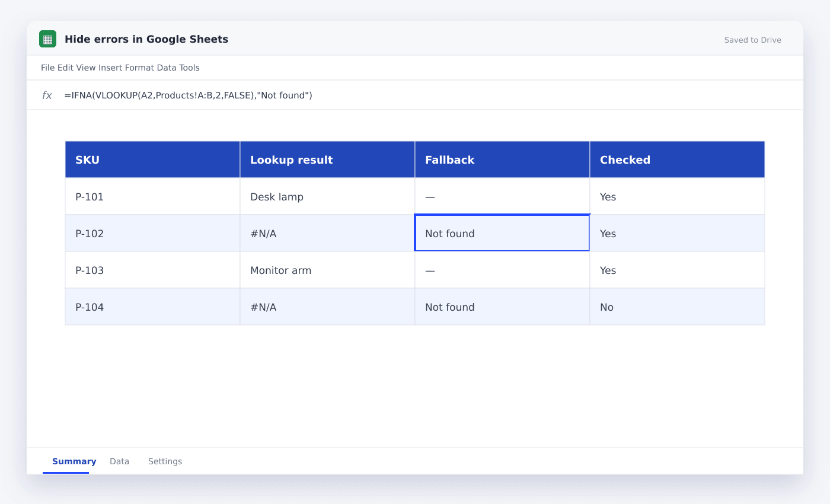The image size is (830, 504).
Task: Select cell P-104
Action: [152, 307]
